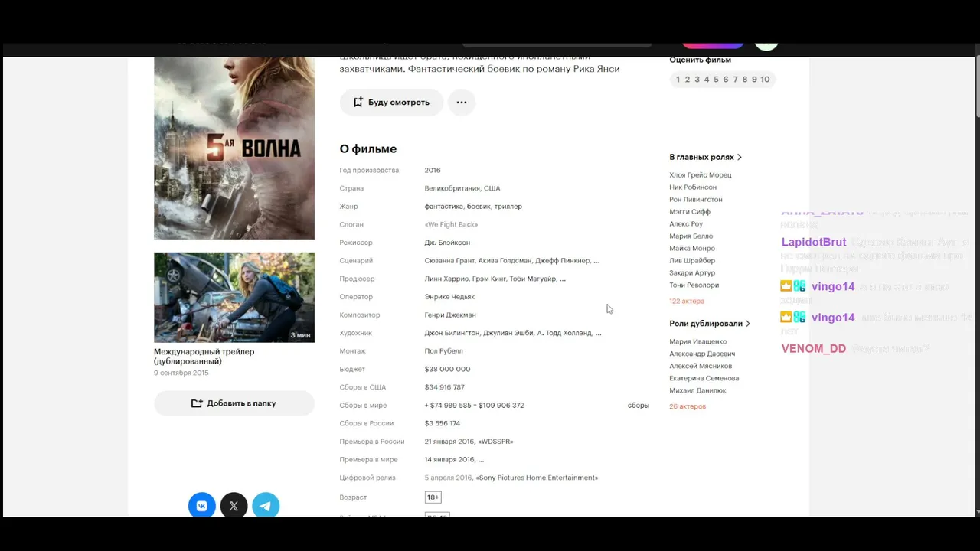The image size is (980, 551).
Task: Open the «триллер» genre
Action: tap(508, 207)
